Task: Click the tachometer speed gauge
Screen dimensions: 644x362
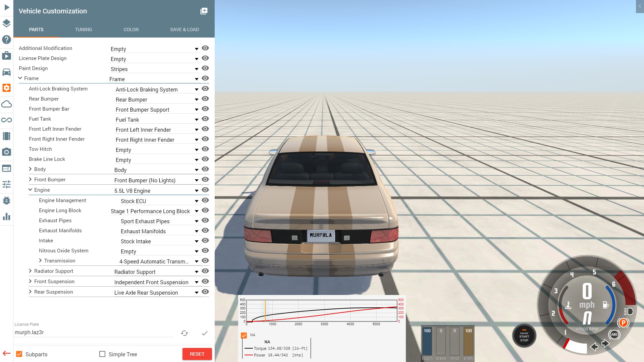Action: pyautogui.click(x=587, y=305)
